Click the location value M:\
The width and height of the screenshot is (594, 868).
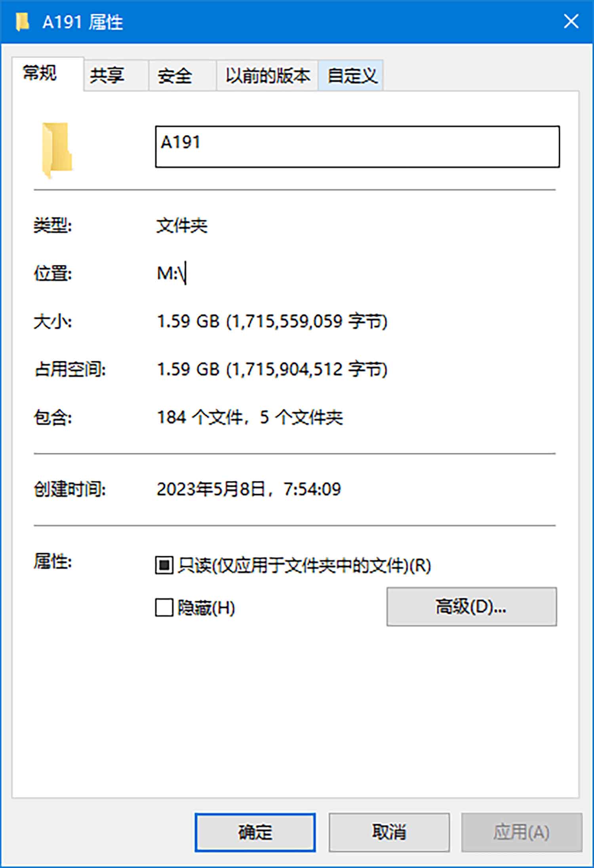point(171,273)
